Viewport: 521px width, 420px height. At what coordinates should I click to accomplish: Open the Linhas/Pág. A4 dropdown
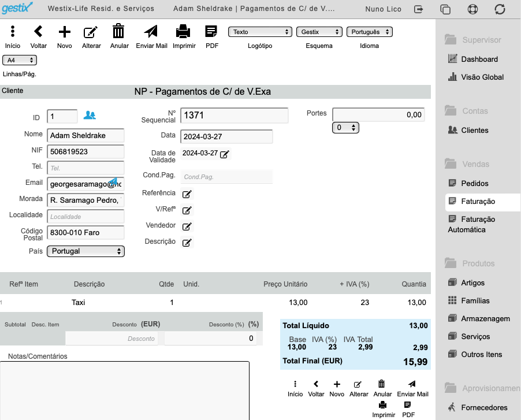(20, 60)
